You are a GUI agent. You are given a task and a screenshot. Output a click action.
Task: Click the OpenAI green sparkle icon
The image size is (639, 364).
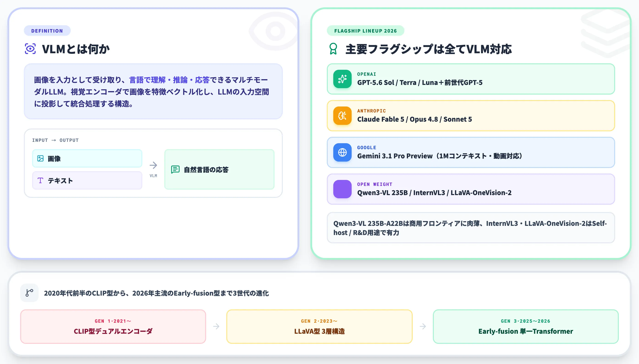tap(342, 79)
